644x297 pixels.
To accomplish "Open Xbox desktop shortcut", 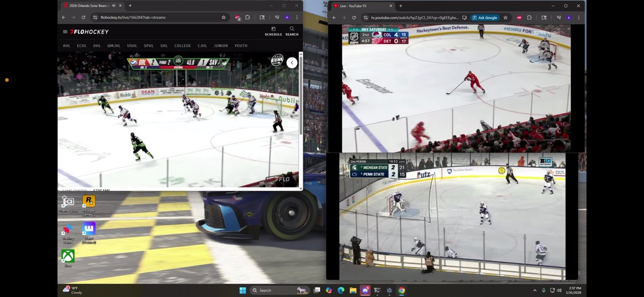I will click(68, 258).
